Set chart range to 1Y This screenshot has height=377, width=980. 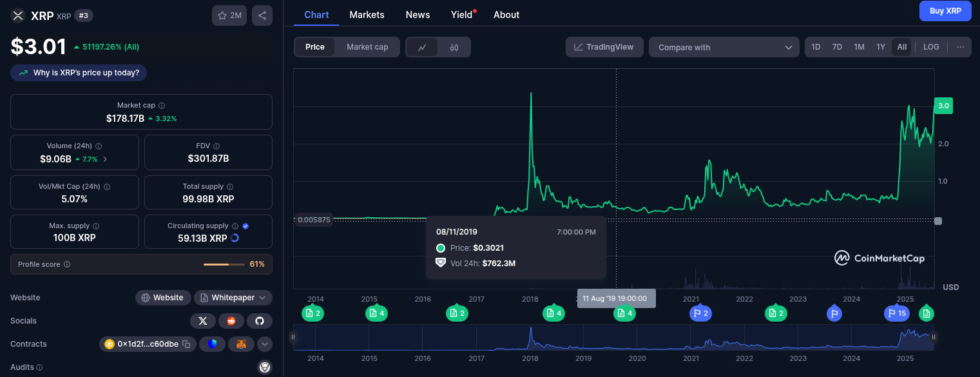click(x=881, y=47)
